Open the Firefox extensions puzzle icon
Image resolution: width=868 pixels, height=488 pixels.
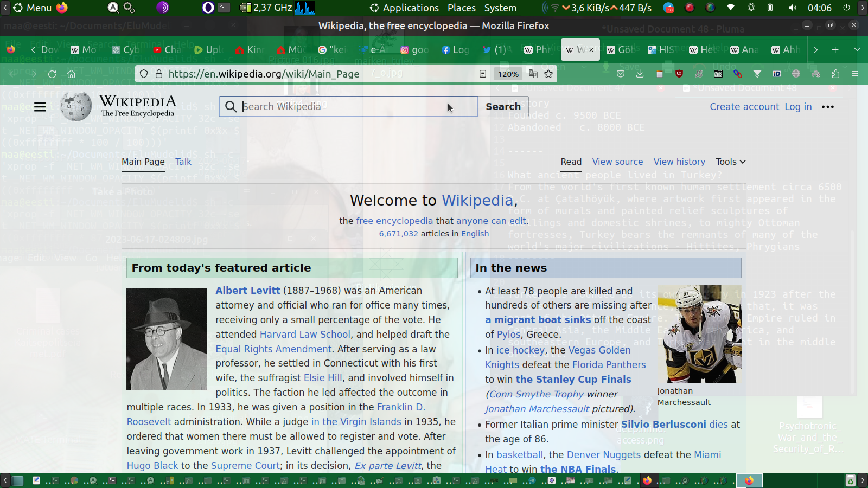point(835,74)
